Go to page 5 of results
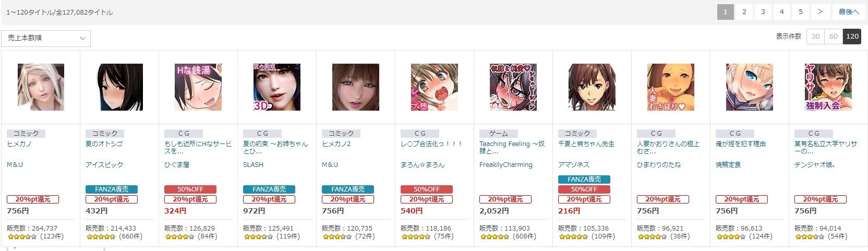The width and height of the screenshot is (868, 251). (x=801, y=12)
